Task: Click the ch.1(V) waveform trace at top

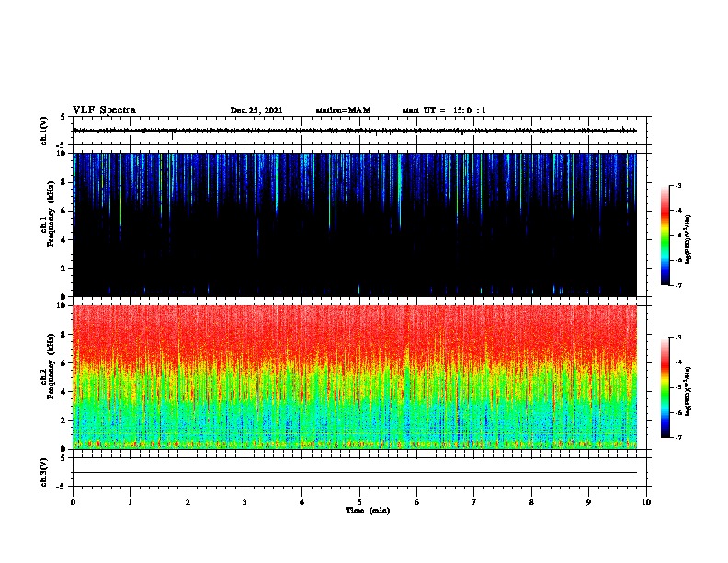Action: click(355, 131)
